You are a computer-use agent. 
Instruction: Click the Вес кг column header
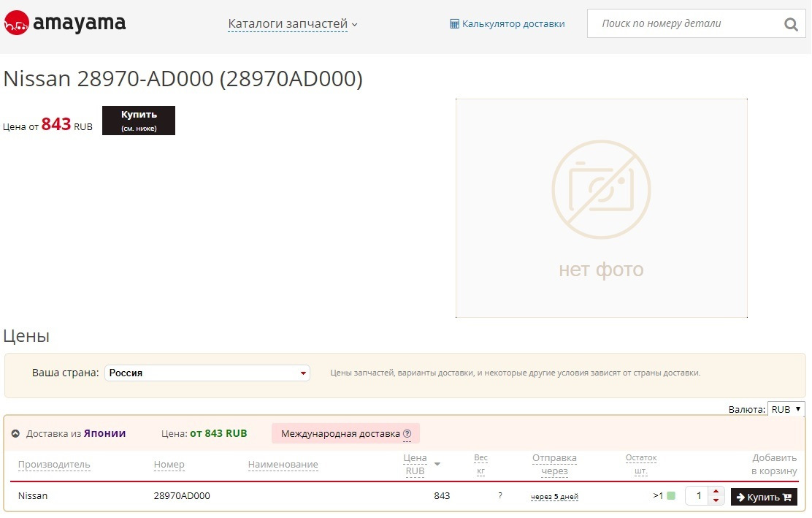[480, 464]
